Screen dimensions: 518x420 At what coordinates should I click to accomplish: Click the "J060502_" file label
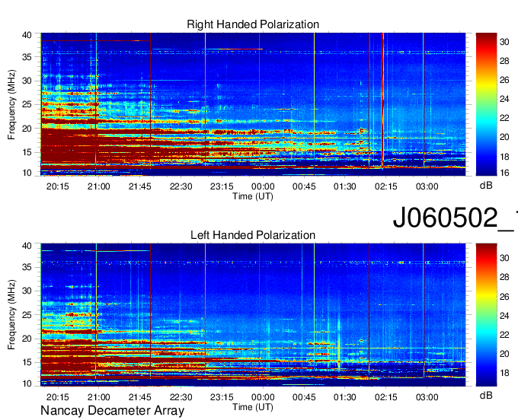pyautogui.click(x=455, y=218)
